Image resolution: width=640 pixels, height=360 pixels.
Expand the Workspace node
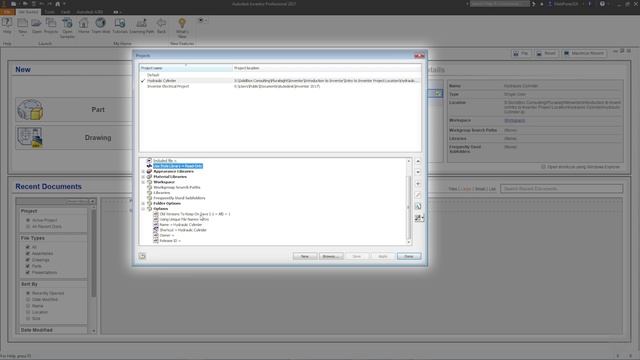(x=143, y=182)
